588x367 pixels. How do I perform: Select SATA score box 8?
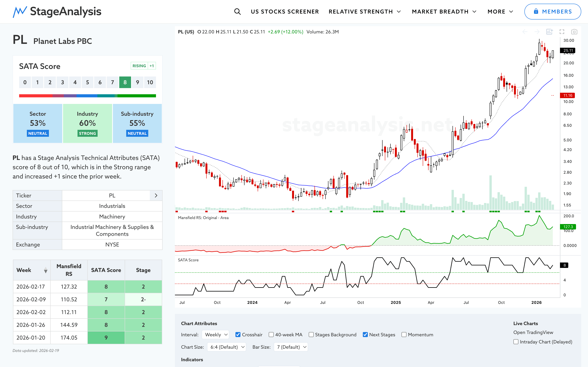click(125, 82)
